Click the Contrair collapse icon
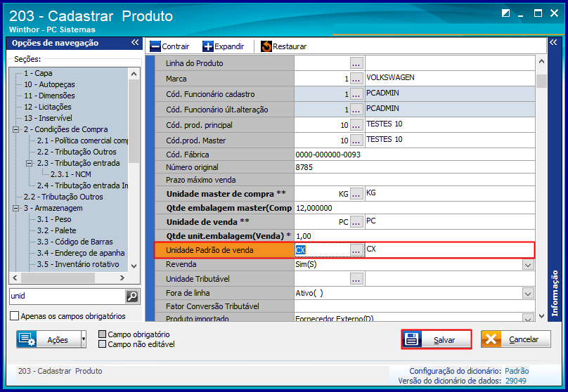The height and width of the screenshot is (392, 568). click(155, 46)
